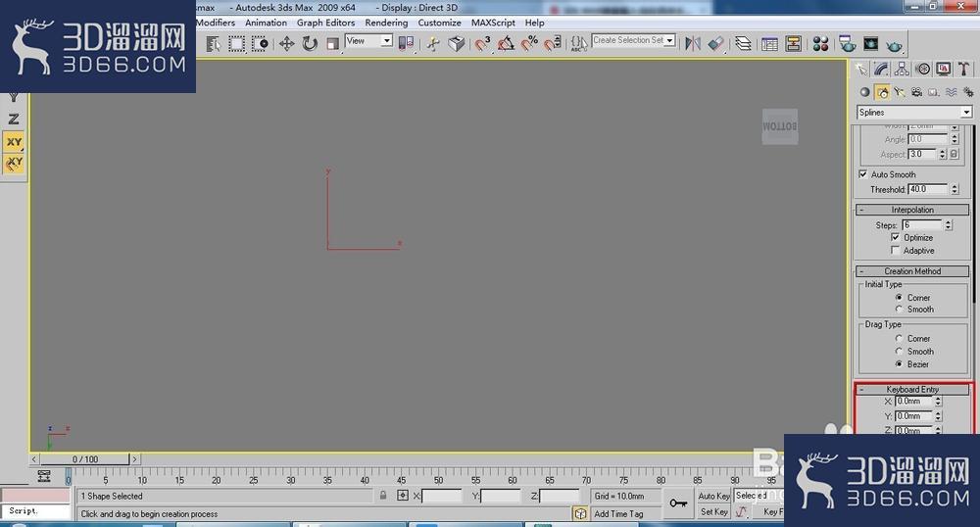Toggle the Percent Snap icon

click(x=529, y=44)
